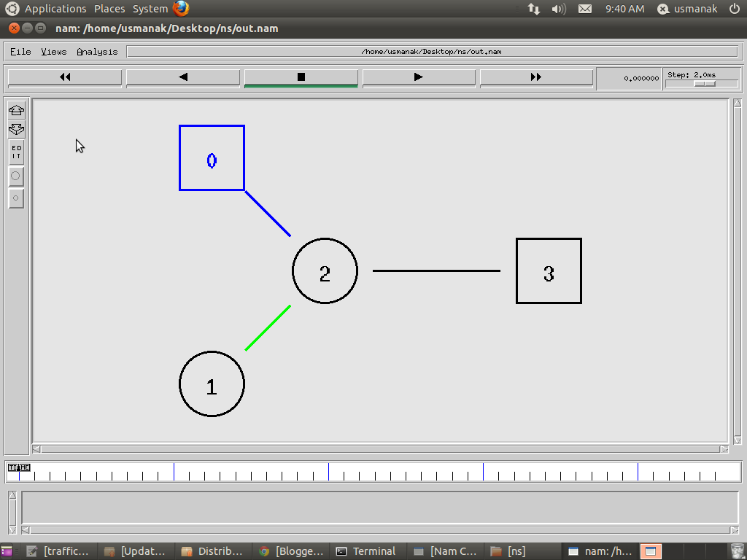This screenshot has width=747, height=560.
Task: Play the animation forward
Action: click(x=418, y=76)
